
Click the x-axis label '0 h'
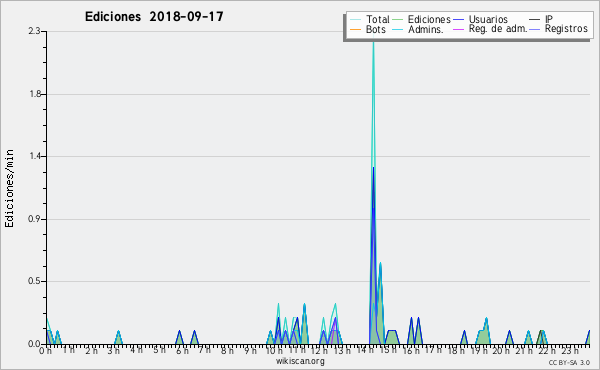[45, 351]
